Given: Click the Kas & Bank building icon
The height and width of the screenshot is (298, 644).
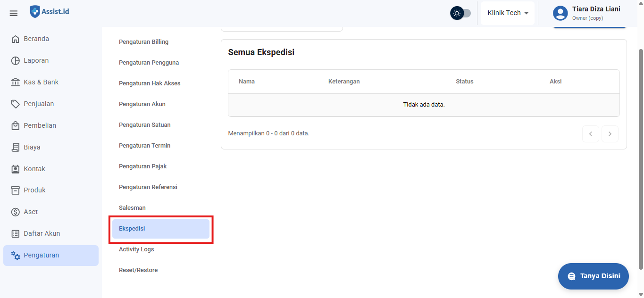Looking at the screenshot, I should coord(16,83).
